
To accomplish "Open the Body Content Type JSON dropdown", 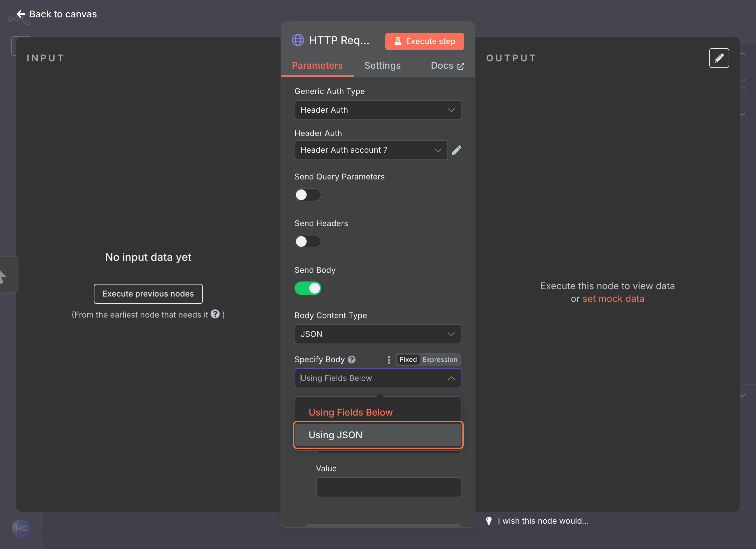I will coord(378,334).
